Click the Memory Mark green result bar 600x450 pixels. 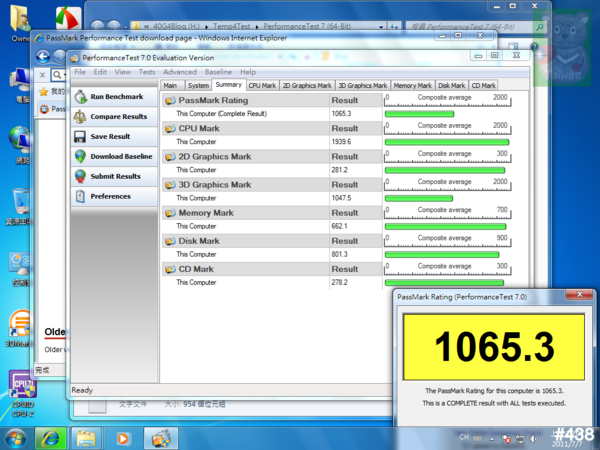445,227
